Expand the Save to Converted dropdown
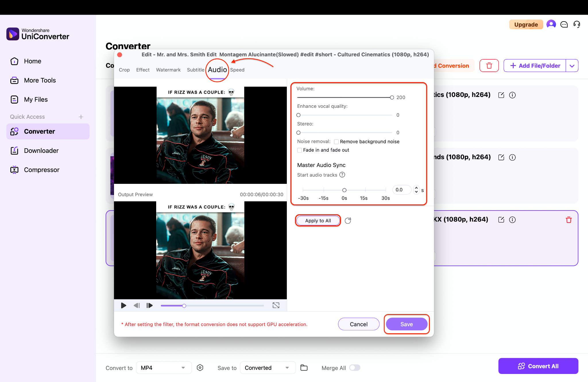 pos(267,368)
